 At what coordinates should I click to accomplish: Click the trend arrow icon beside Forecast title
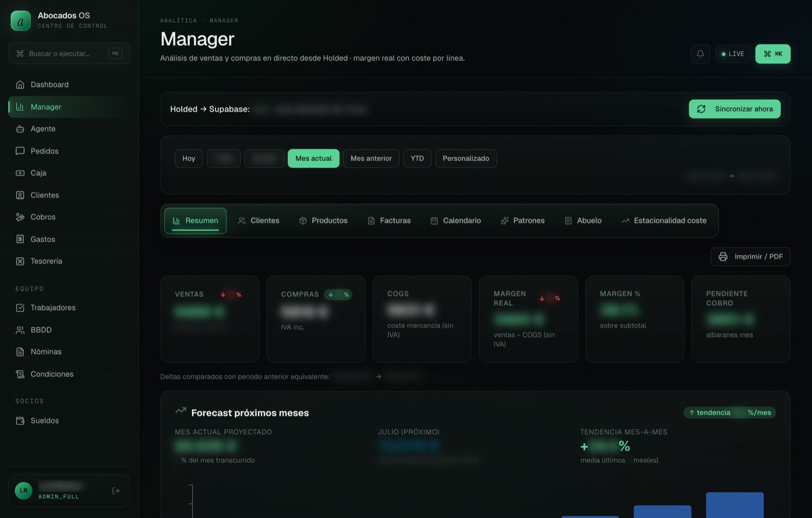pos(181,411)
